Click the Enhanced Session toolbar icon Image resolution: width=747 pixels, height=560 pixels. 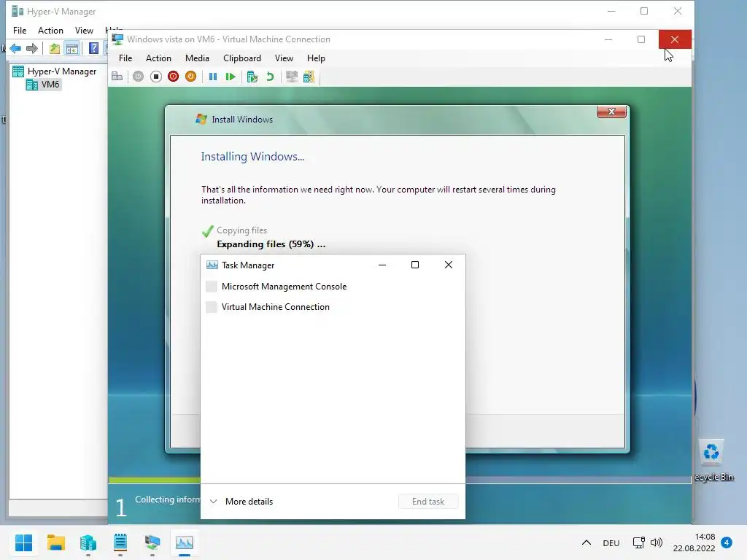click(292, 77)
